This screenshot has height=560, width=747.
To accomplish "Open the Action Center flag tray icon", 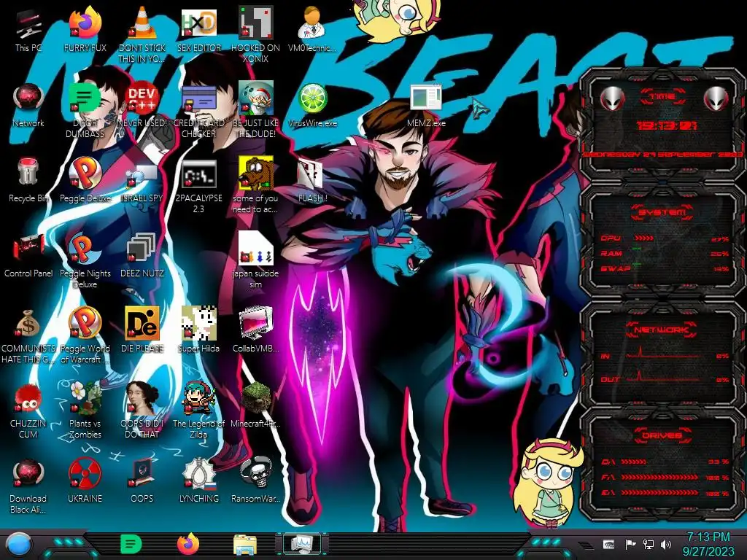I will pyautogui.click(x=630, y=544).
